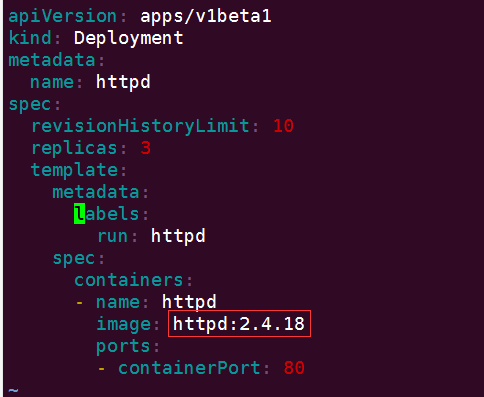This screenshot has height=397, width=484.
Task: Click the containerPort value 80
Action: point(294,368)
